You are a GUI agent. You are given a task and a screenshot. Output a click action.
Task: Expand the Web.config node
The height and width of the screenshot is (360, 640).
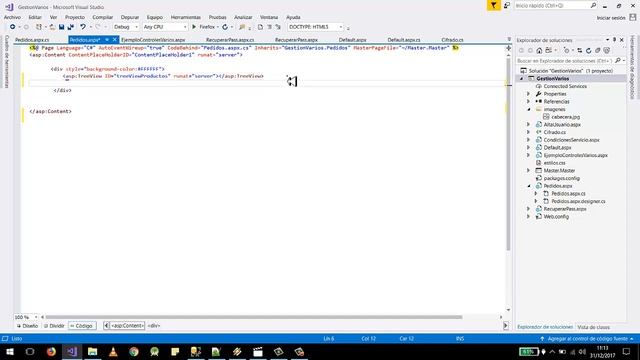(529, 217)
